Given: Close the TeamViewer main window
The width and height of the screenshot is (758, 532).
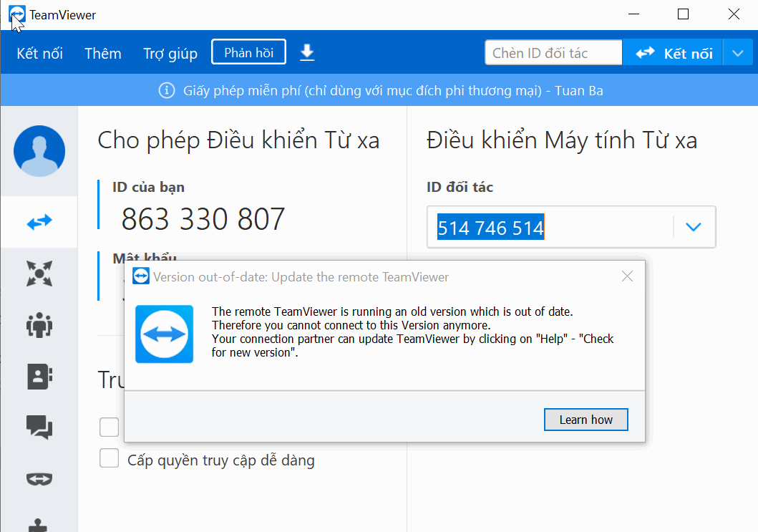Looking at the screenshot, I should pyautogui.click(x=734, y=14).
